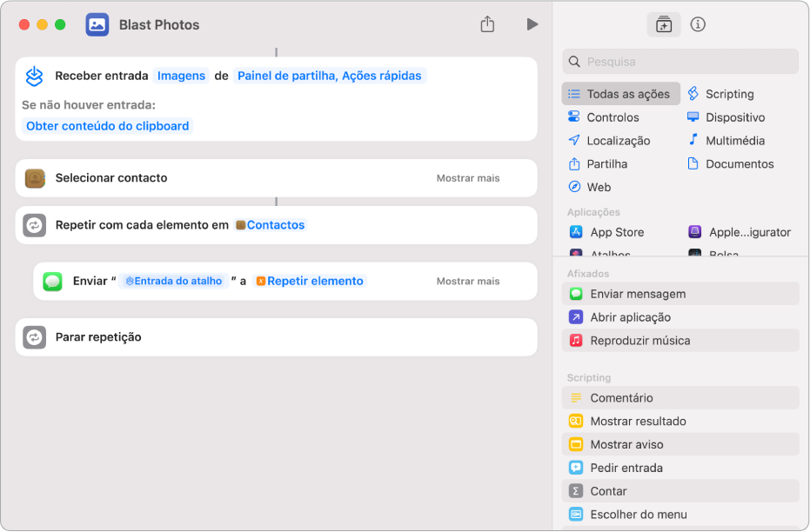This screenshot has width=810, height=532.
Task: Open the Multimédia category
Action: [x=734, y=141]
